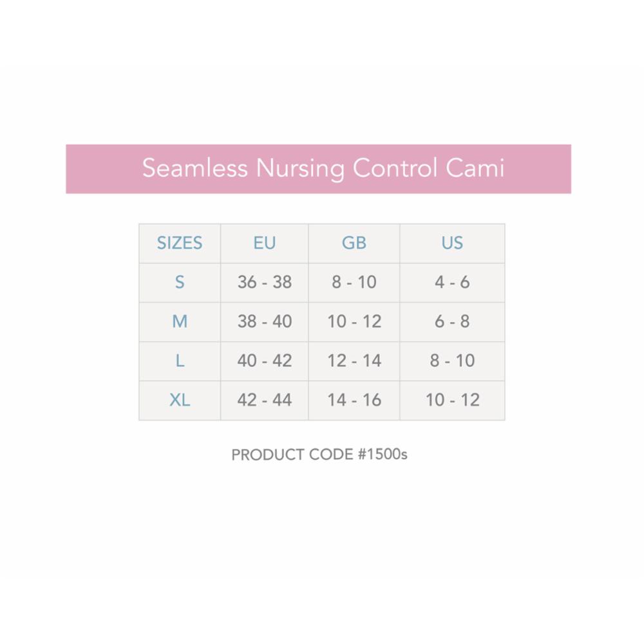644x644 pixels.
Task: Select EU size 38 - 40 cell
Action: (265, 322)
